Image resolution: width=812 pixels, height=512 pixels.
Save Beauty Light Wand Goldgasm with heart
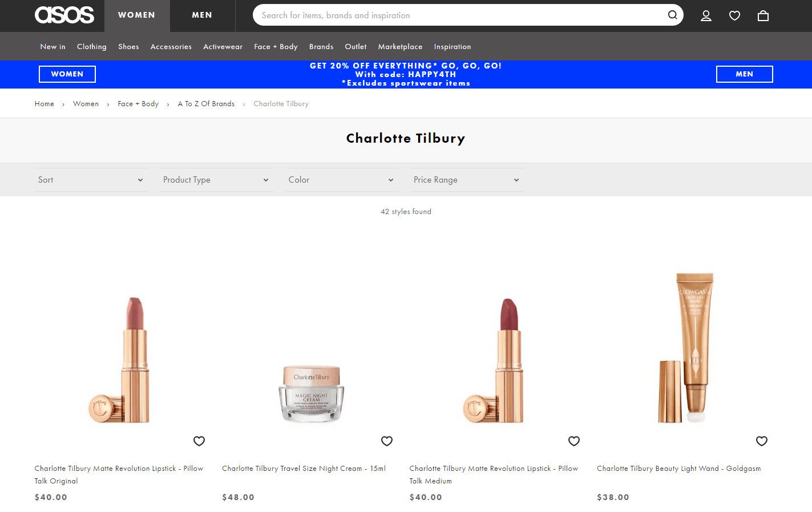[x=762, y=441]
